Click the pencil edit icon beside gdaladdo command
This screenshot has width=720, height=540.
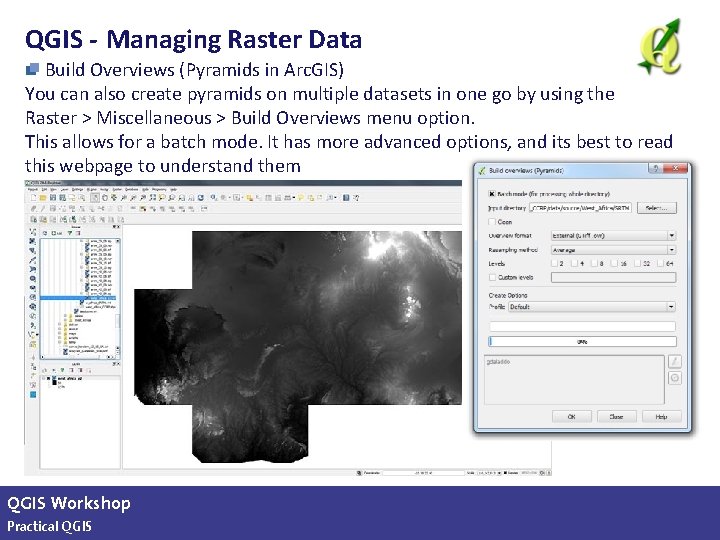pyautogui.click(x=675, y=361)
